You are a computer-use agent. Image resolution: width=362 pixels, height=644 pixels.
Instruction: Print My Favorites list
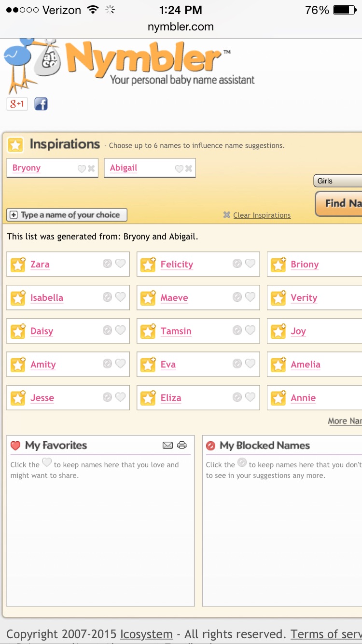point(182,445)
